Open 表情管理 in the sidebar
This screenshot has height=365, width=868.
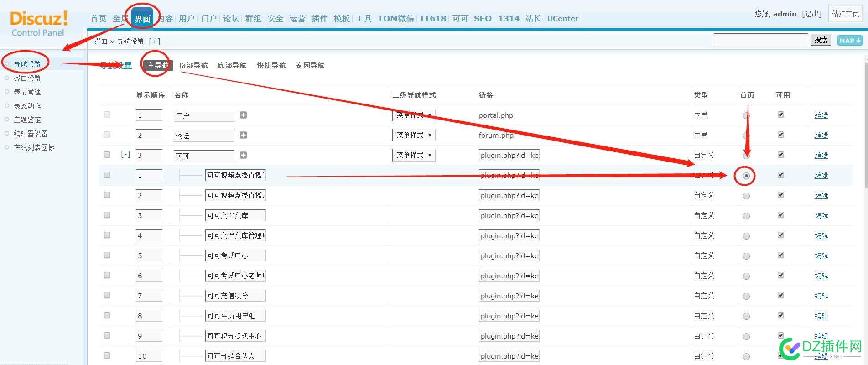pyautogui.click(x=27, y=92)
